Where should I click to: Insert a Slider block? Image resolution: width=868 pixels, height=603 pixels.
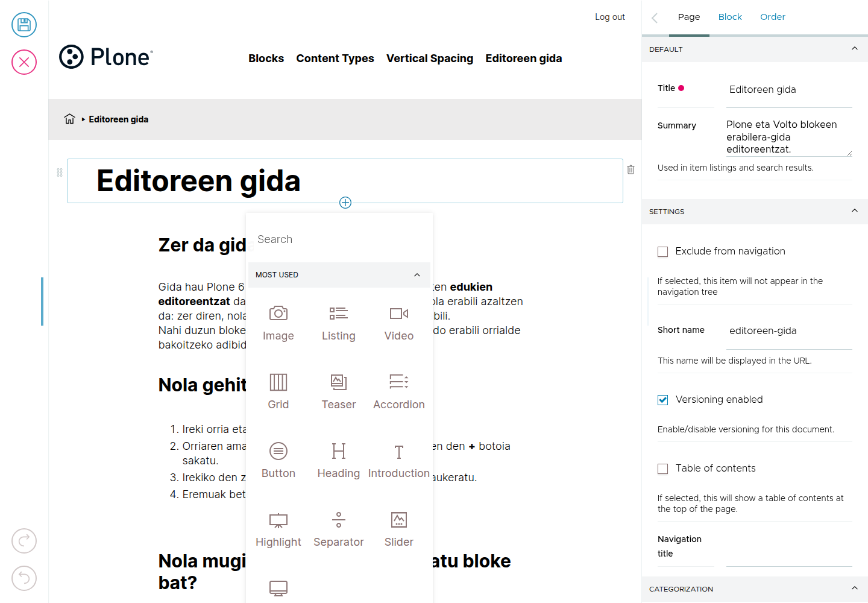coord(399,529)
